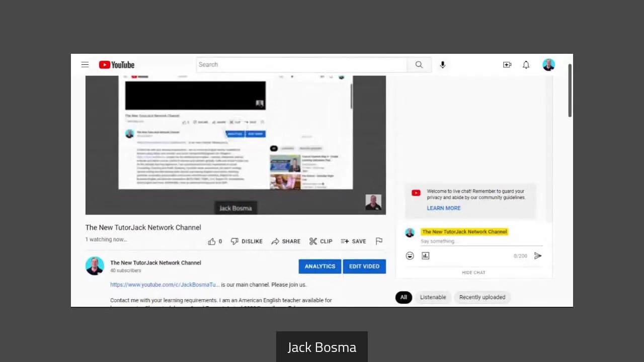Image resolution: width=644 pixels, height=362 pixels.
Task: Select the Recently uploaded chip
Action: pos(482,297)
